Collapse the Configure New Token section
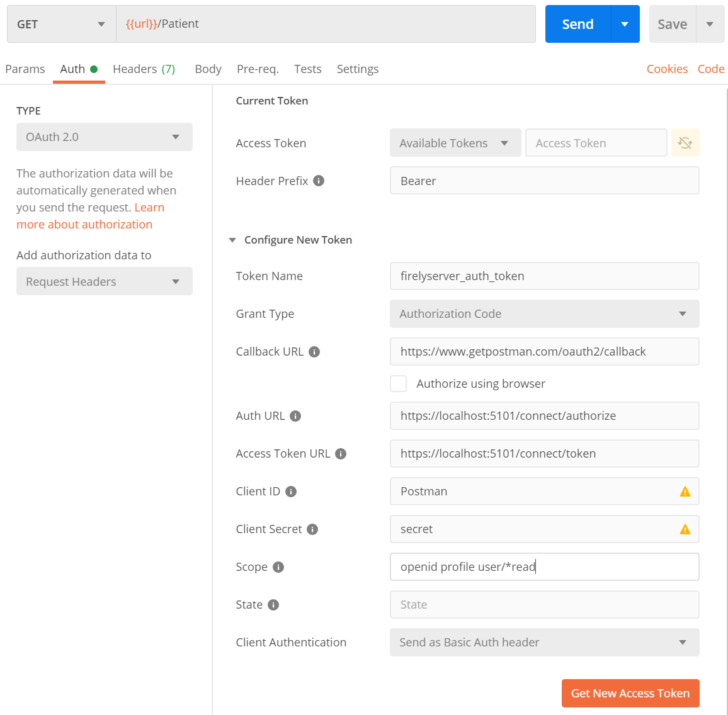Image resolution: width=728 pixels, height=715 pixels. point(232,240)
